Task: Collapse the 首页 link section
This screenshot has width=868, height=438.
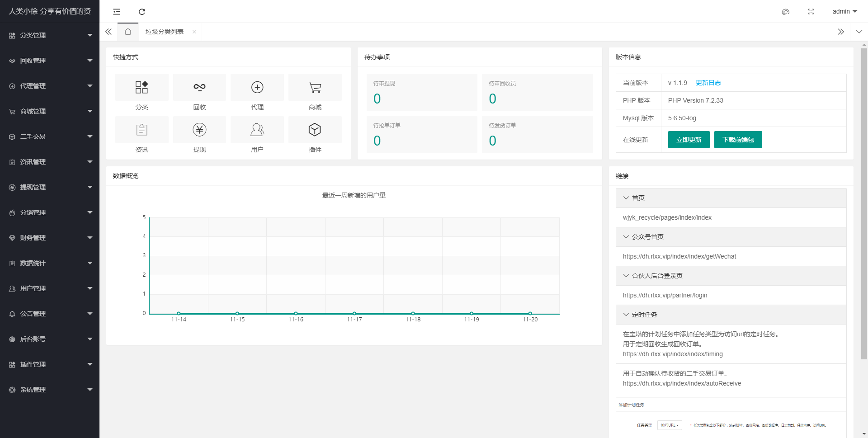Action: click(731, 198)
